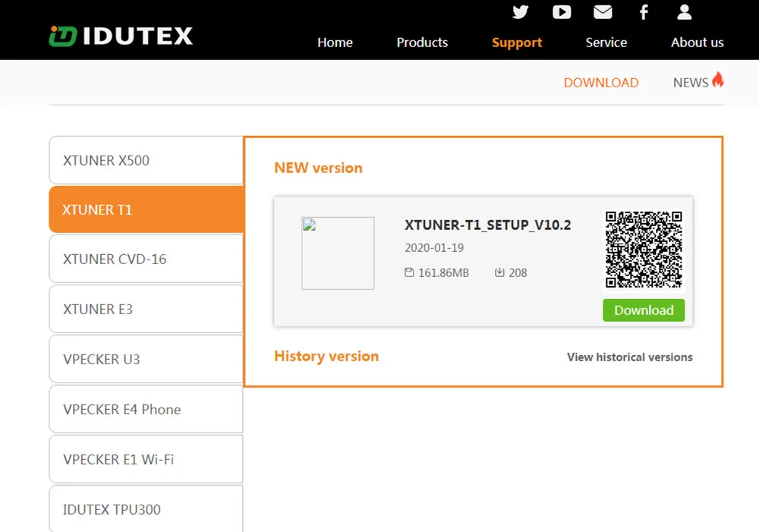Click the History version heading
Screen dimensions: 759x532
[326, 356]
